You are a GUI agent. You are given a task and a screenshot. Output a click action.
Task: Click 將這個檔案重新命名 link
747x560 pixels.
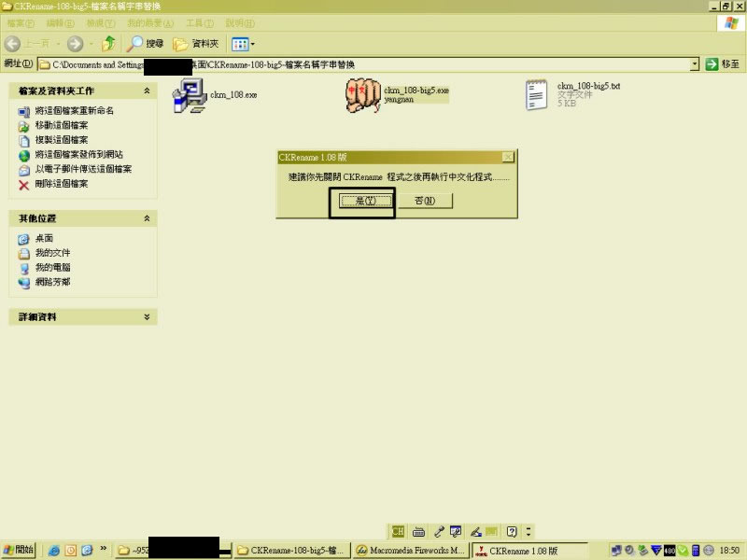pos(75,110)
